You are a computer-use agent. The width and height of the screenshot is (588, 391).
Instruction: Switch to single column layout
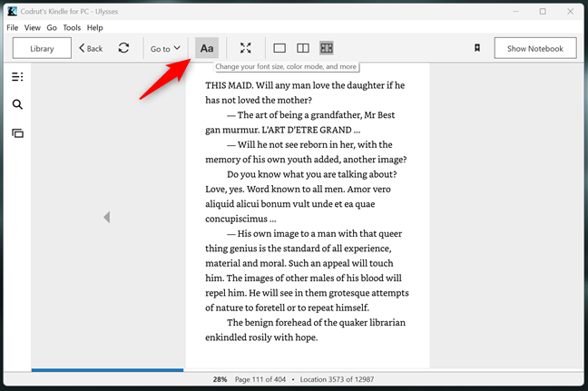tap(279, 48)
